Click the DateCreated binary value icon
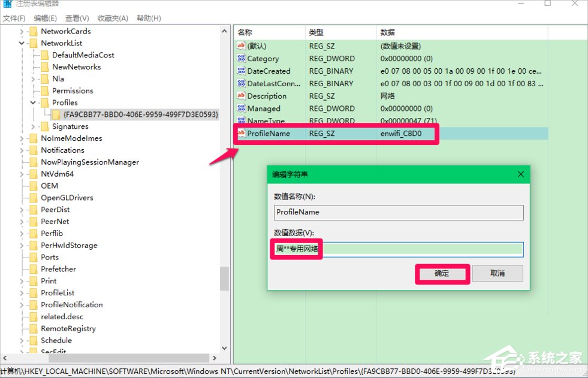 pyautogui.click(x=242, y=71)
